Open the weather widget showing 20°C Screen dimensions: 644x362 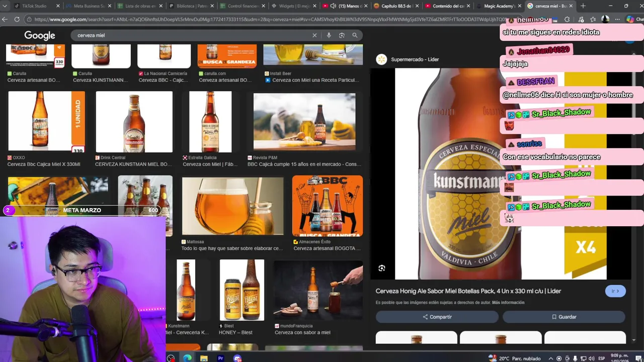pos(513,358)
